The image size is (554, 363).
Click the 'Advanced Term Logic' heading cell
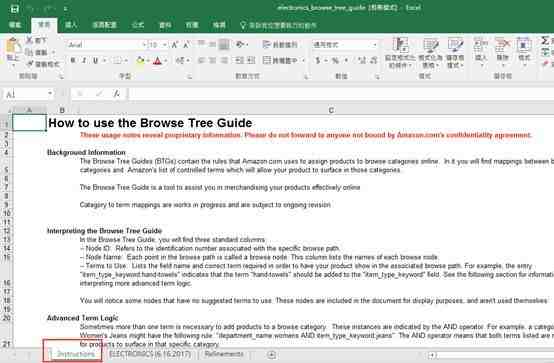click(x=83, y=318)
